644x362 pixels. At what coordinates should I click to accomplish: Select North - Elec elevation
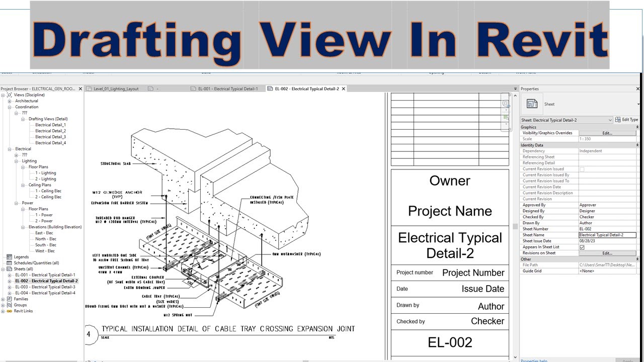(46, 239)
